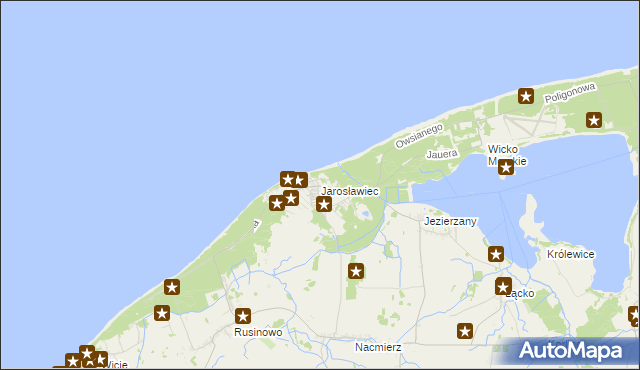This screenshot has height=370, width=640.
Task: Click the coastal forest star marker northwest of Rusinowo
Action: [172, 287]
